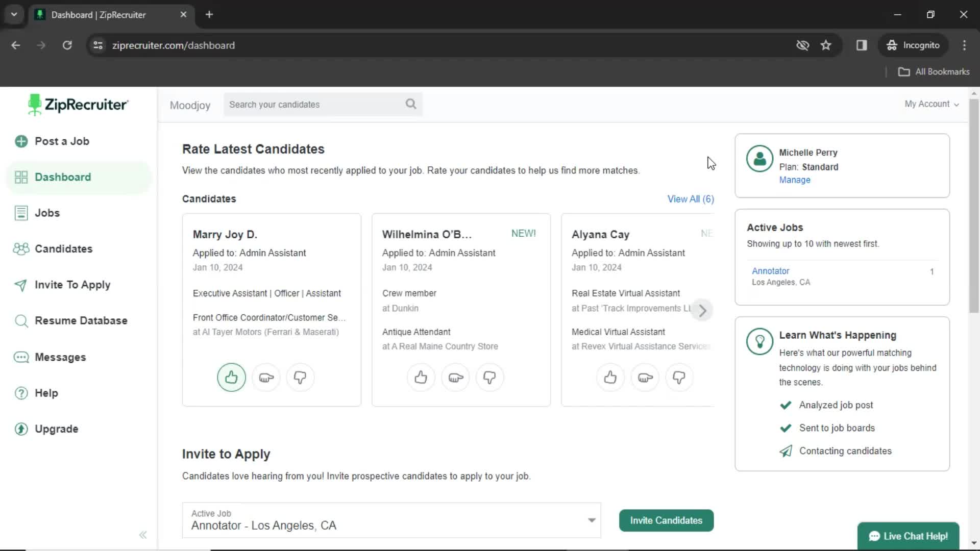
Task: Select the Jobs menu item in sidebar
Action: pos(48,213)
